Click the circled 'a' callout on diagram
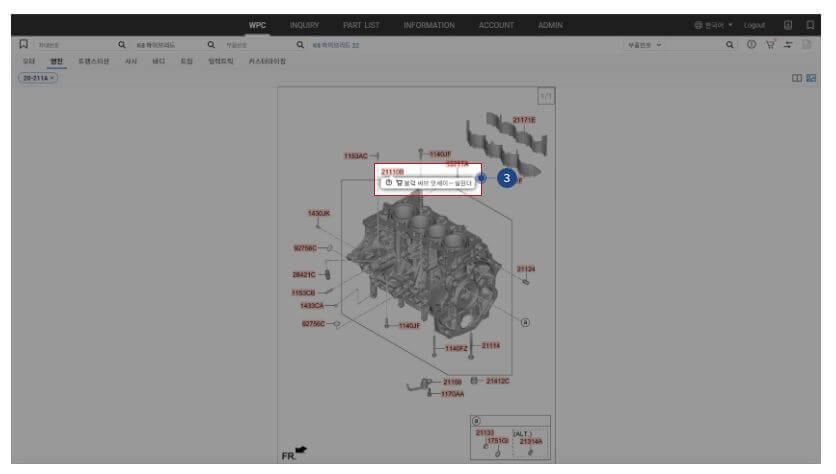This screenshot has width=836, height=474. click(x=525, y=323)
